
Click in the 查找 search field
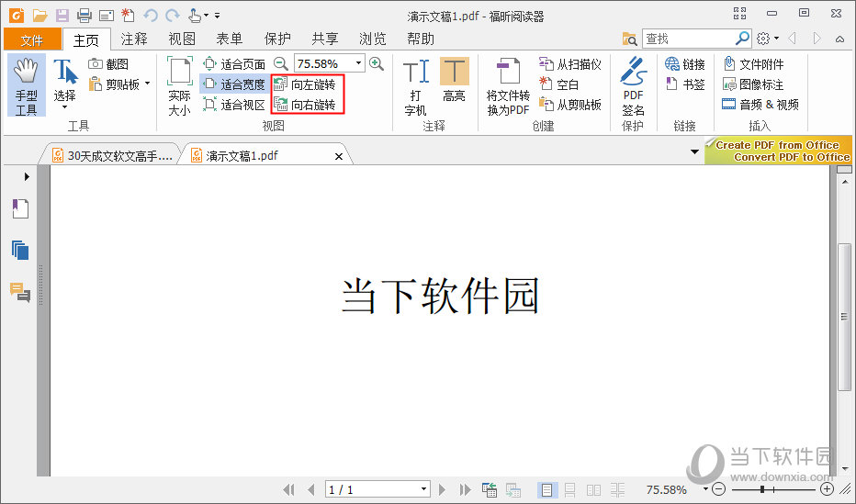[688, 39]
